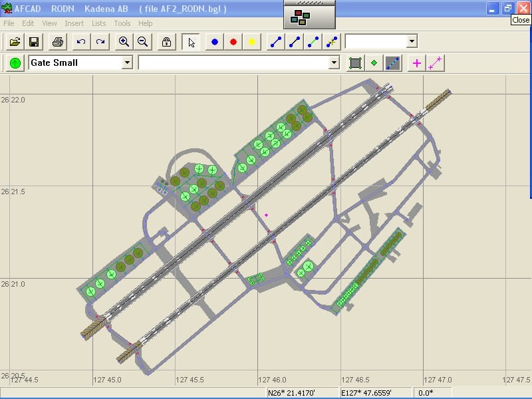Zoom in on the airport map
This screenshot has width=532, height=399.
coord(124,42)
